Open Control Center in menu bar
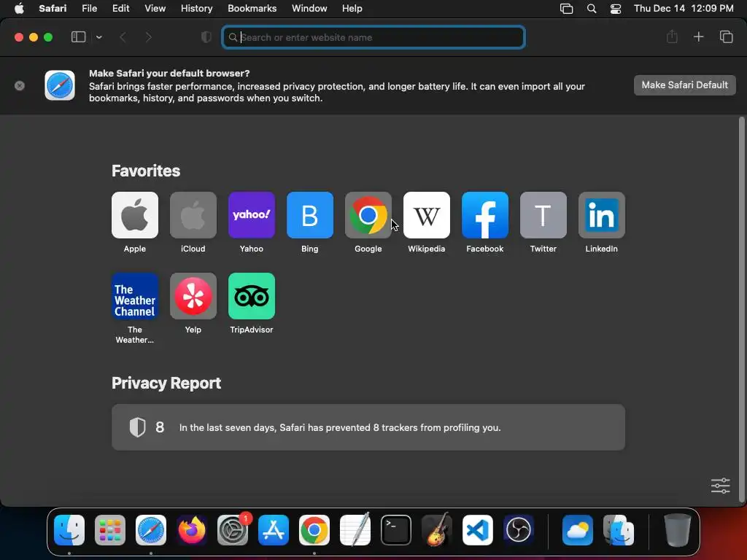The height and width of the screenshot is (560, 747). (x=616, y=9)
